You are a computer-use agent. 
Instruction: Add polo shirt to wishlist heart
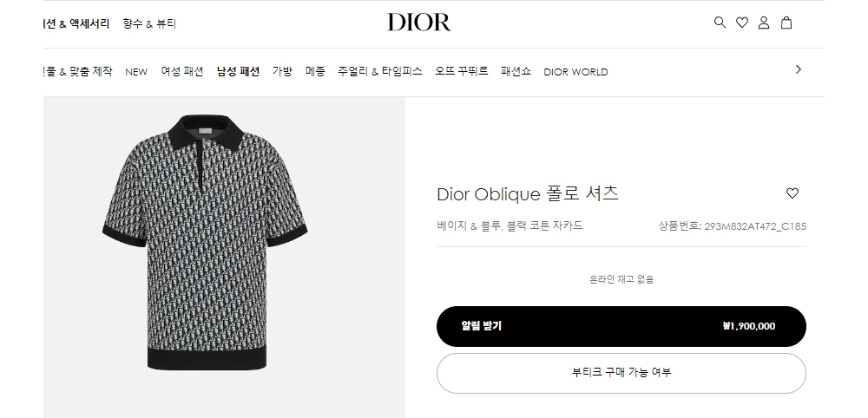coord(792,193)
